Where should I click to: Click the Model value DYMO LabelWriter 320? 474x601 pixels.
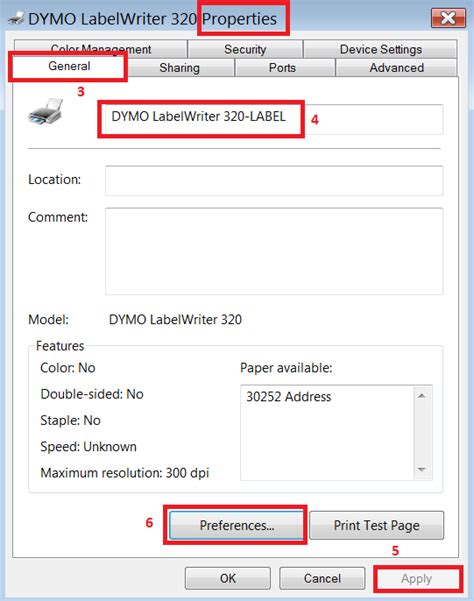[x=175, y=319]
